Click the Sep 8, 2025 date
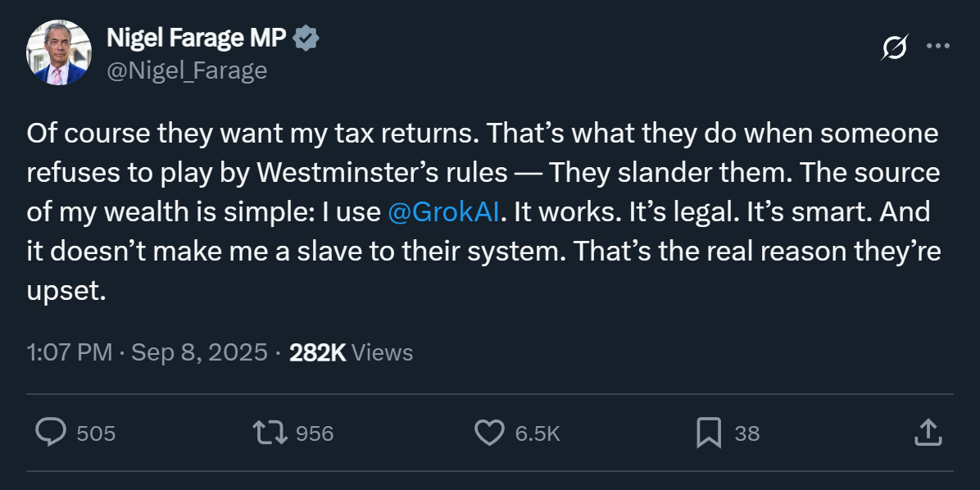This screenshot has height=490, width=980. pyautogui.click(x=199, y=352)
